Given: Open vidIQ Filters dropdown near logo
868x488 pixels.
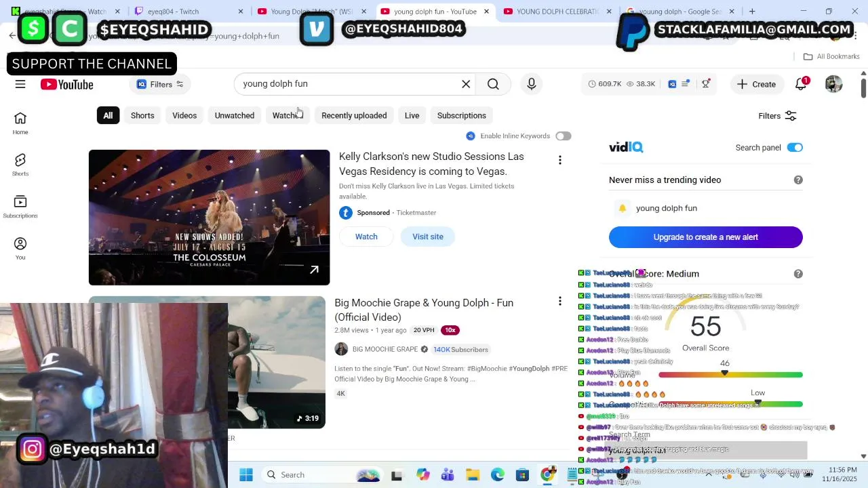Looking at the screenshot, I should (161, 84).
